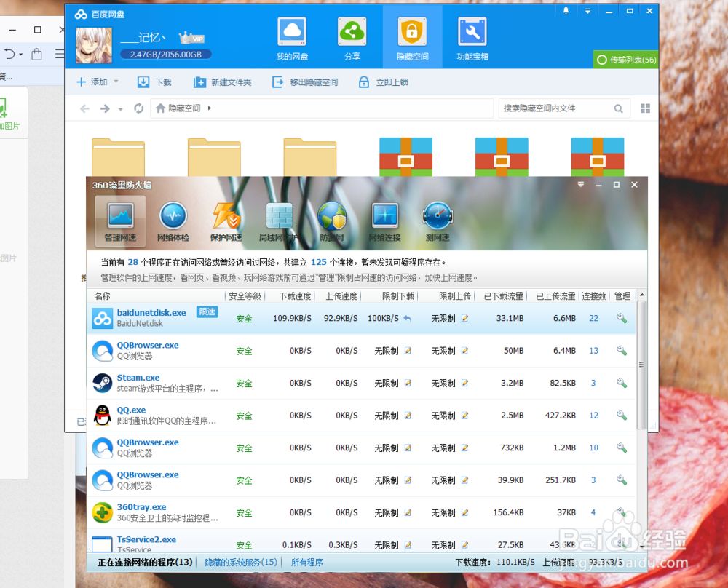728x588 pixels.
Task: Go back in Baidu Netdisk navigation
Action: (x=84, y=108)
